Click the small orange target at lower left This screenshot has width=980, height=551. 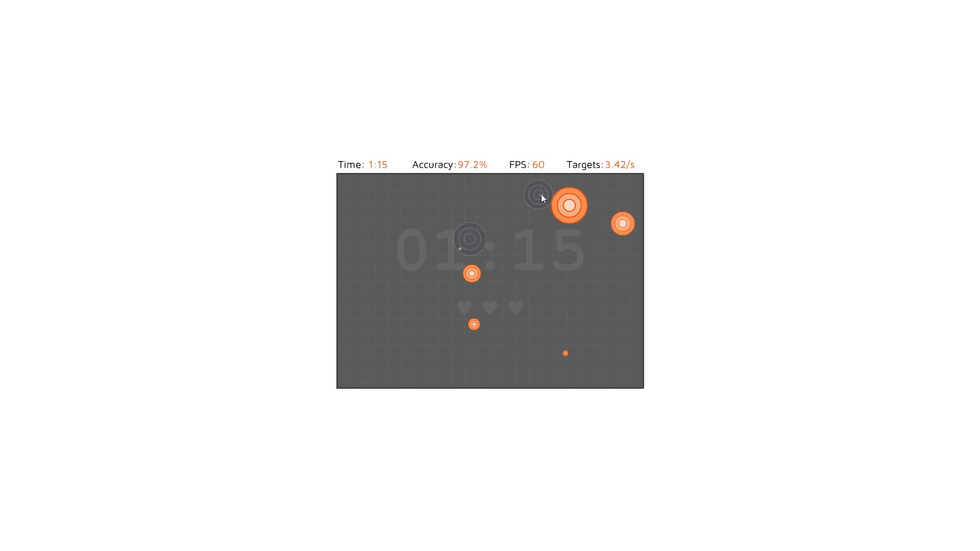click(x=473, y=323)
